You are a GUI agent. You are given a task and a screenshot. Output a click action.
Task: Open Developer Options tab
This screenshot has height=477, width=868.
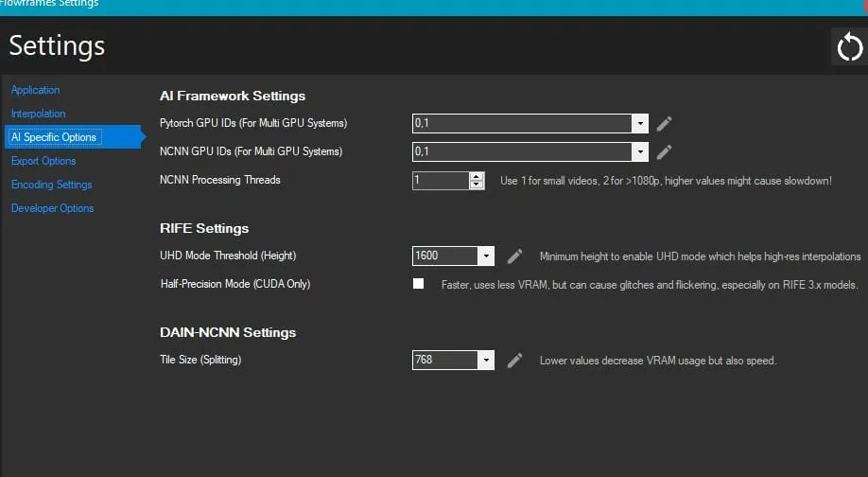[x=53, y=208]
